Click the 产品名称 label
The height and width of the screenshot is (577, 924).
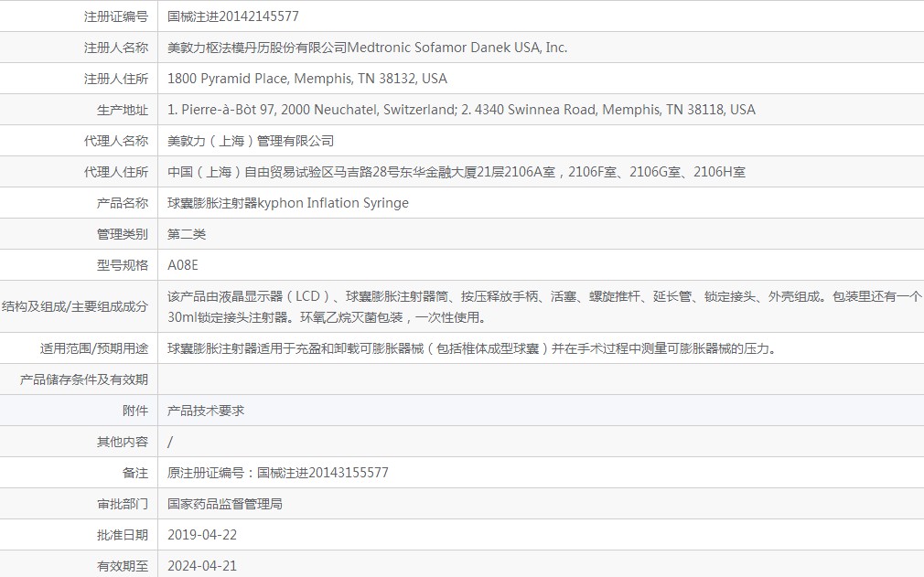[123, 203]
